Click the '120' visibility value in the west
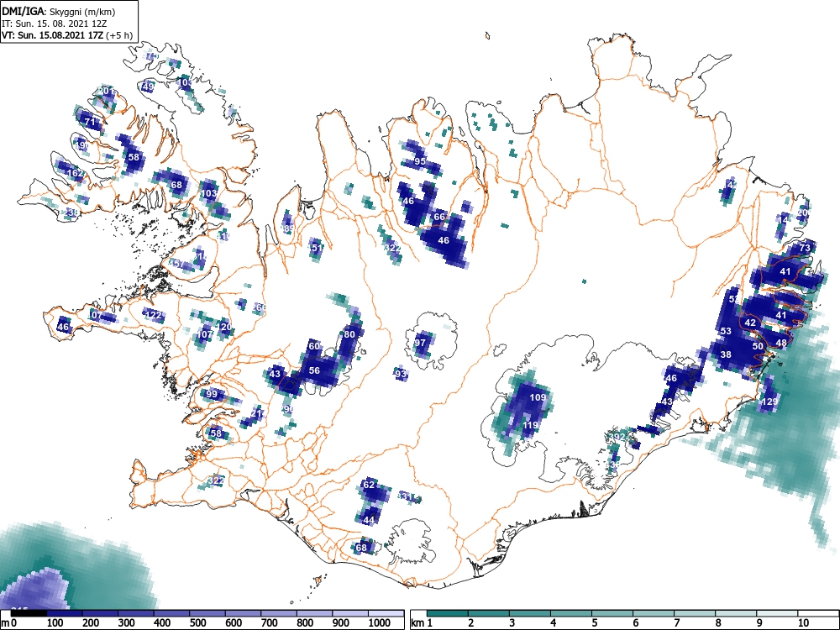The width and height of the screenshot is (840, 630). pyautogui.click(x=224, y=327)
